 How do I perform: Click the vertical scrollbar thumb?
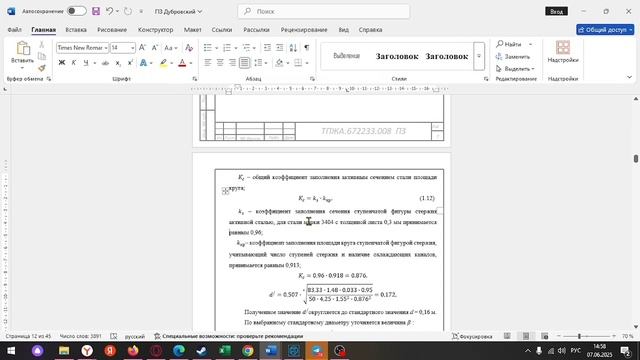pyautogui.click(x=636, y=158)
